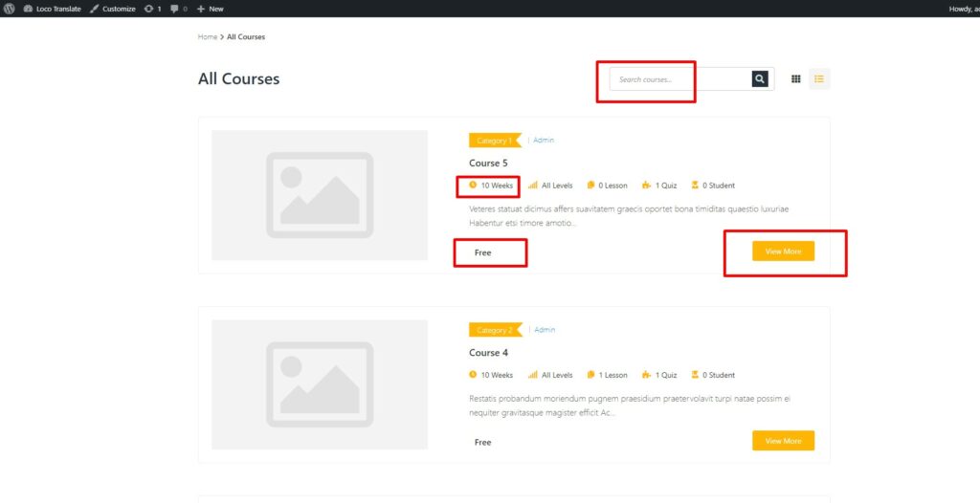Open the New content menu

pos(210,9)
